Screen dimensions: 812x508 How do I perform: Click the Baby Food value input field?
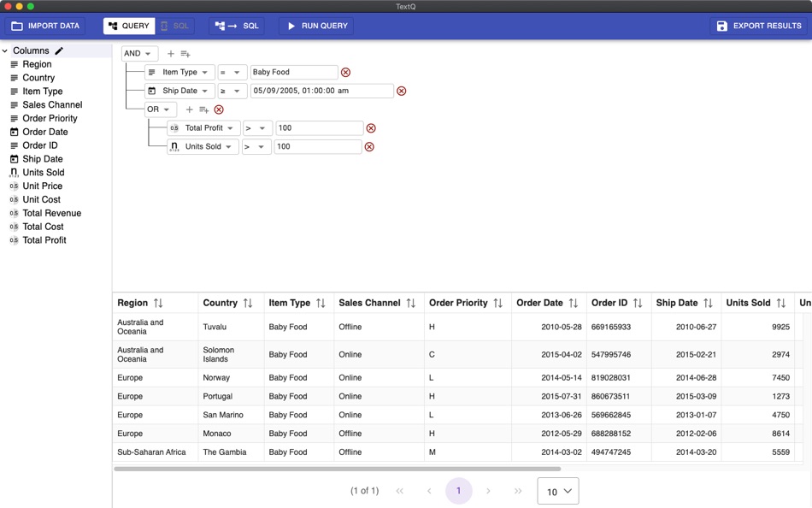click(x=294, y=73)
